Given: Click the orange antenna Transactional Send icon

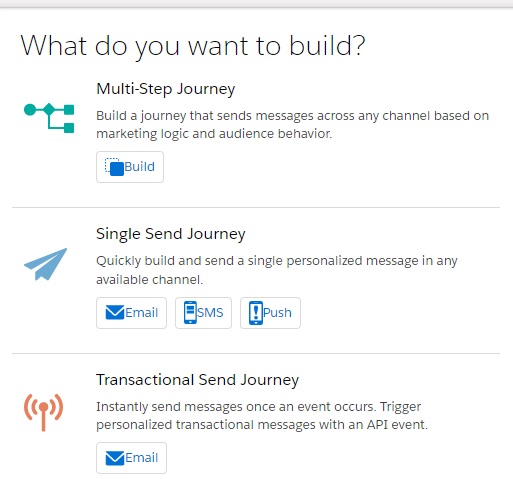Looking at the screenshot, I should [x=43, y=412].
